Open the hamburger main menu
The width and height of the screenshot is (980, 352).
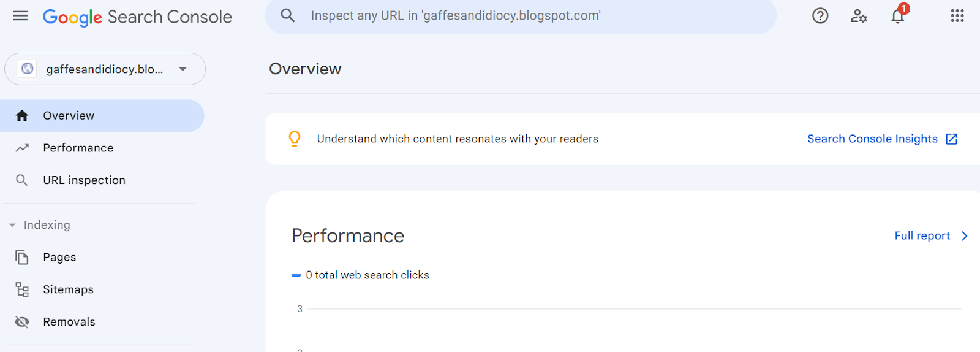[20, 16]
